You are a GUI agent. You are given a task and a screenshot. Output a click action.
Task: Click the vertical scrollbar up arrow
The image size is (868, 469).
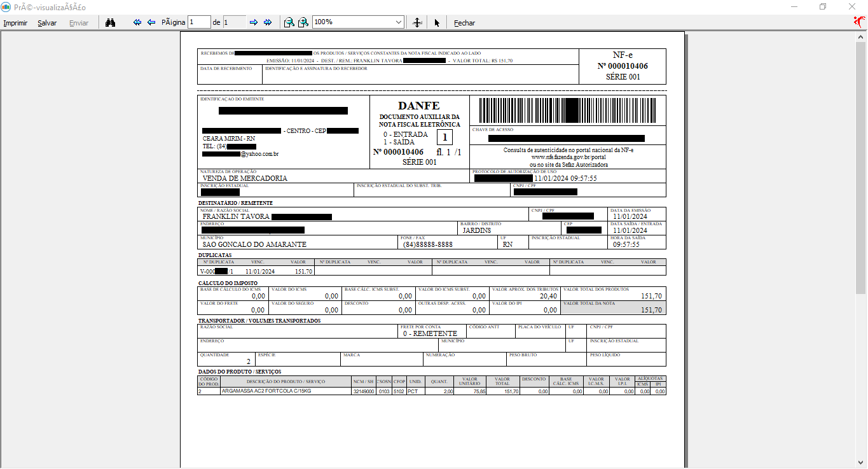[x=862, y=36]
